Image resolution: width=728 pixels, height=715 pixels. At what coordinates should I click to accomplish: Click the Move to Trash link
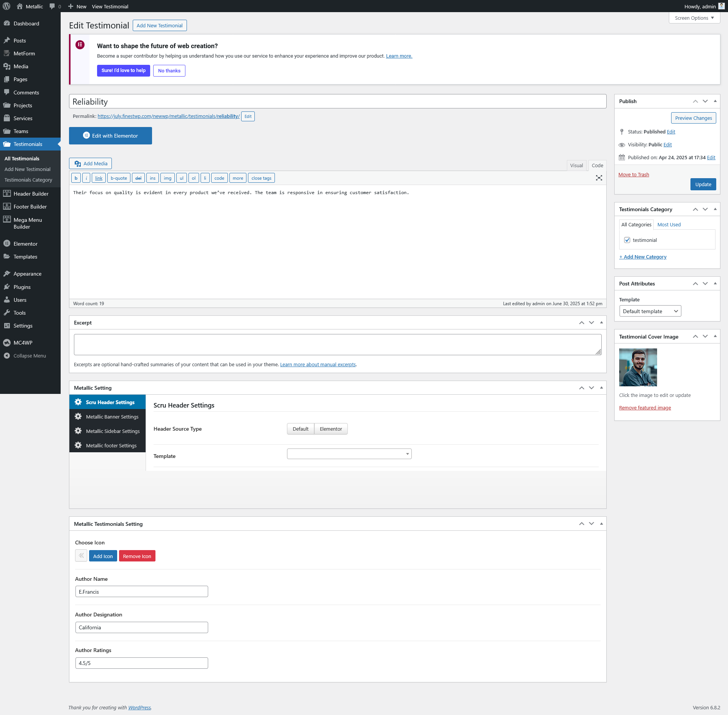pyautogui.click(x=634, y=174)
